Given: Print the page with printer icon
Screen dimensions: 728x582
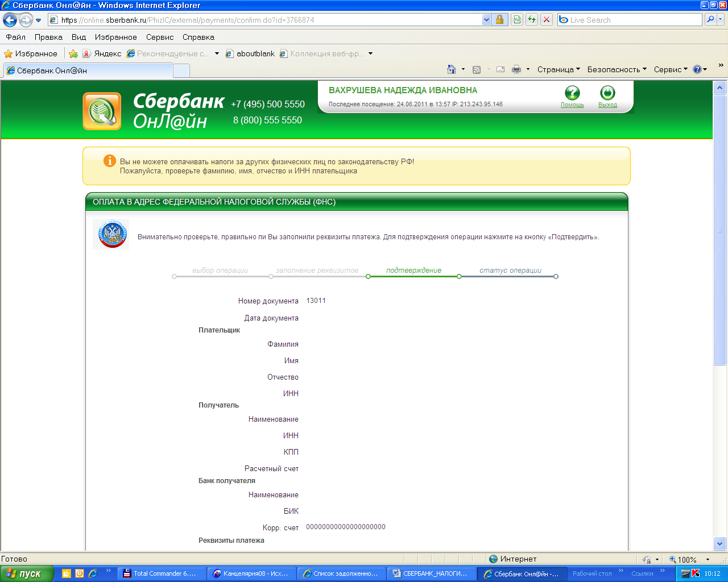Looking at the screenshot, I should 516,69.
